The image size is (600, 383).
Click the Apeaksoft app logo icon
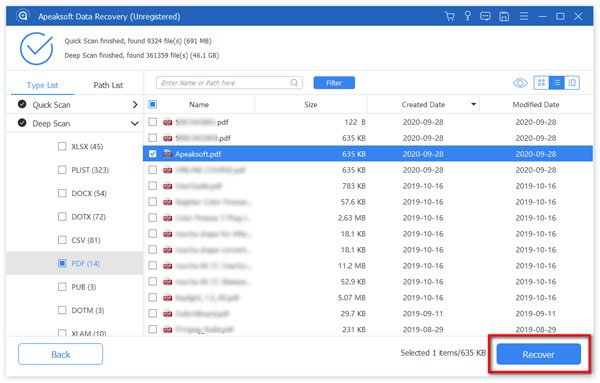click(23, 16)
